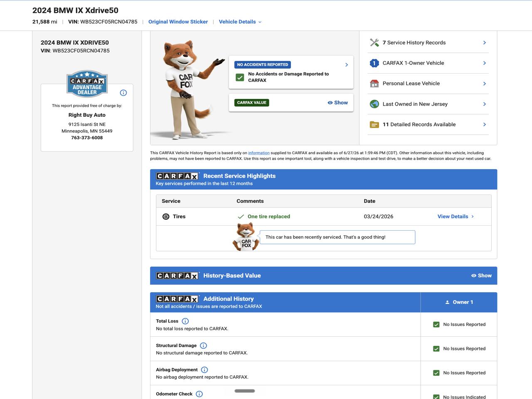Click the 21,588 mi mileage text
Viewport: 532px width, 399px height.
[x=45, y=22]
